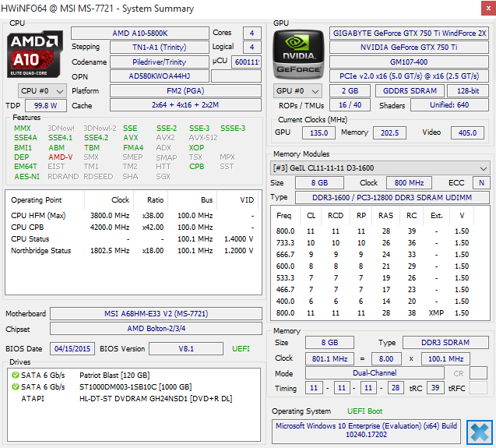This screenshot has height=448, width=496.
Task: Click the VID column header
Action: 238,200
